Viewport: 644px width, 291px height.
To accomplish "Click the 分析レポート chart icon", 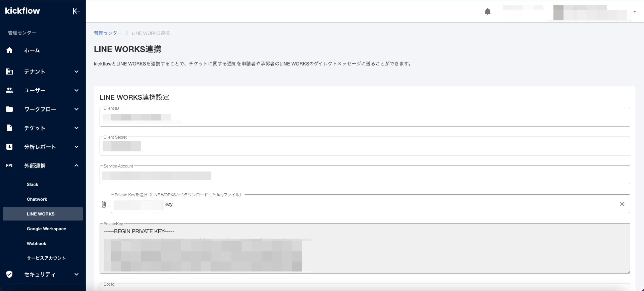I will (x=9, y=147).
